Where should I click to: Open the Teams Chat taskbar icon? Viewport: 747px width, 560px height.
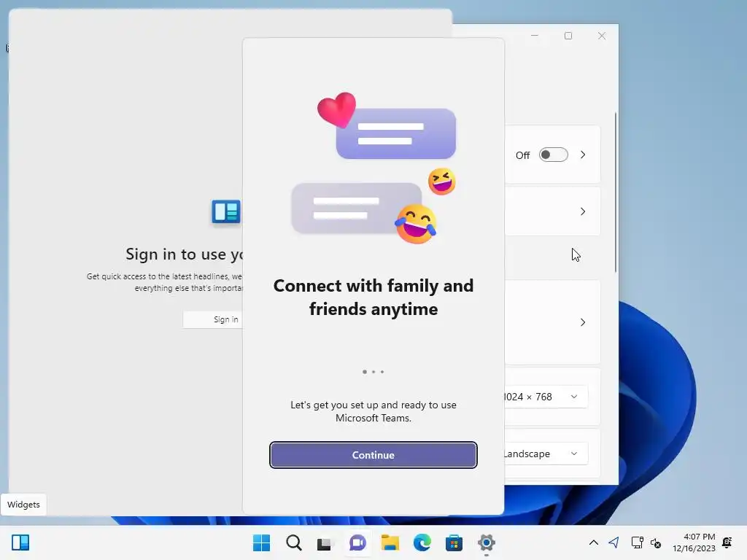(x=357, y=542)
